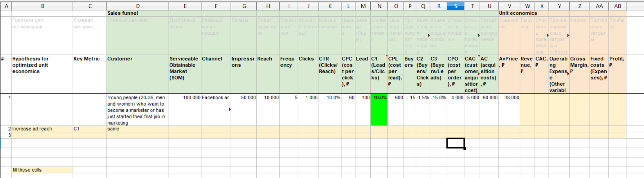Click the 'Profit, ₽' header cell
Screen dimensions: 644x178
point(617,74)
